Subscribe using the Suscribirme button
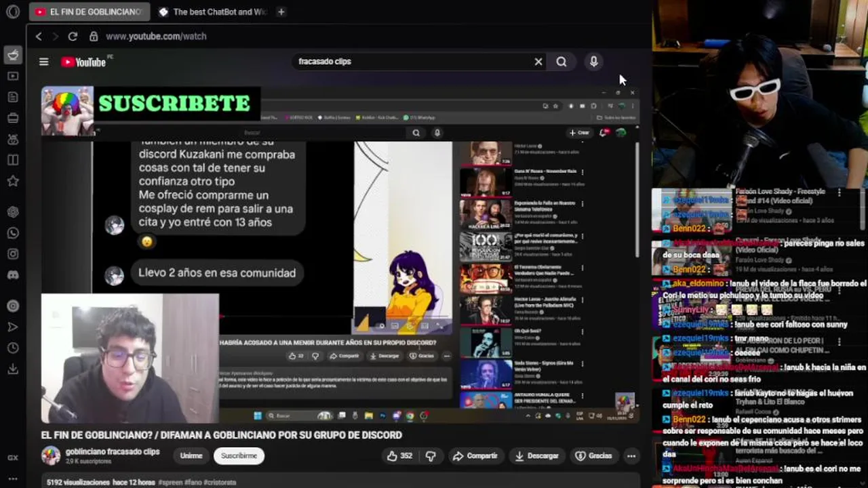The width and height of the screenshot is (868, 488). point(239,456)
